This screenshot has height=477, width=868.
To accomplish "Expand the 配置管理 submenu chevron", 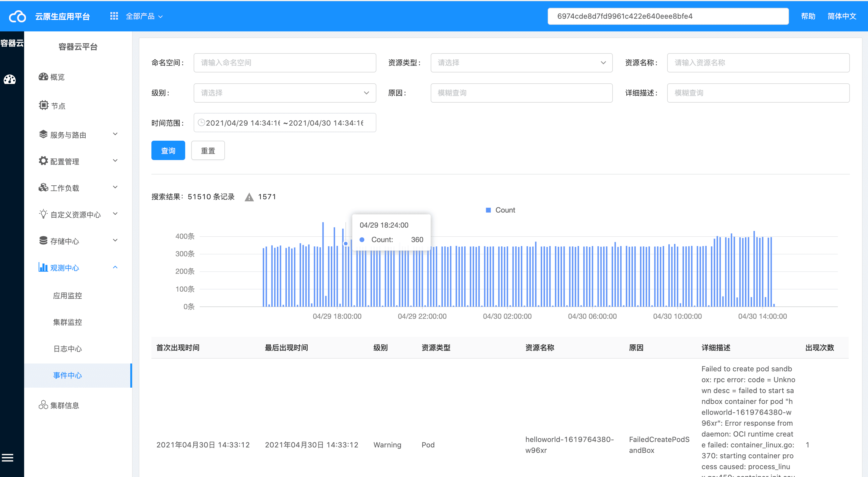I will [115, 161].
